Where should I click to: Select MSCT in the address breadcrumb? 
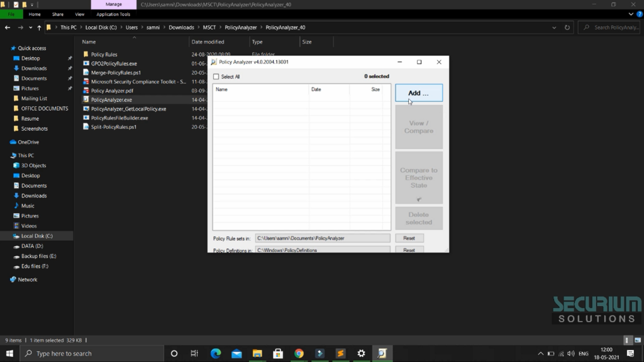coord(209,28)
